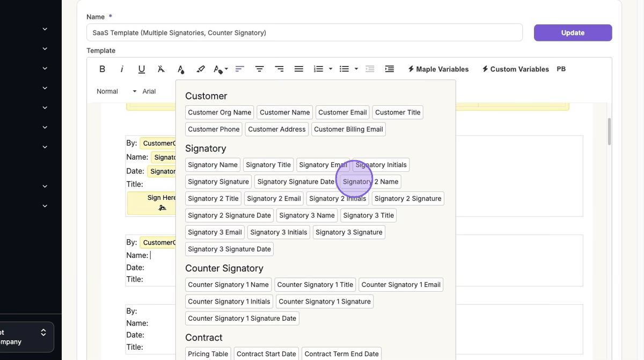Increase the paragraph indent
Image resolution: width=644 pixels, height=360 pixels.
(x=390, y=69)
